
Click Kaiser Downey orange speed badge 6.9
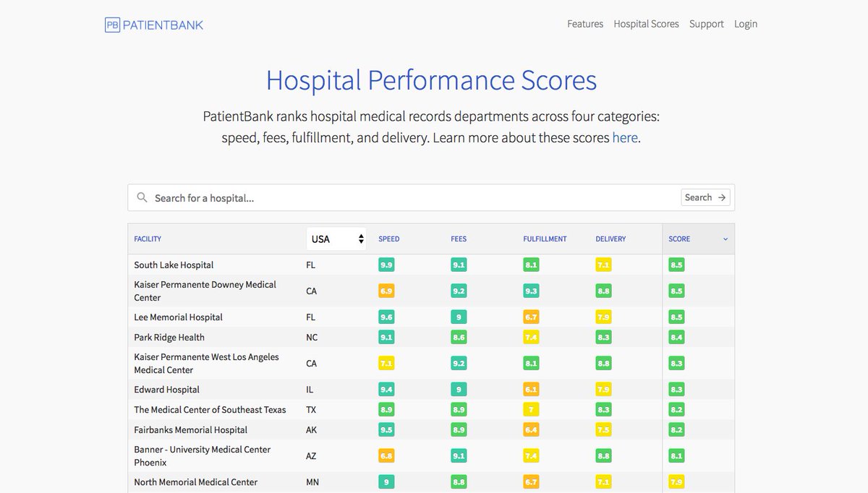[386, 291]
